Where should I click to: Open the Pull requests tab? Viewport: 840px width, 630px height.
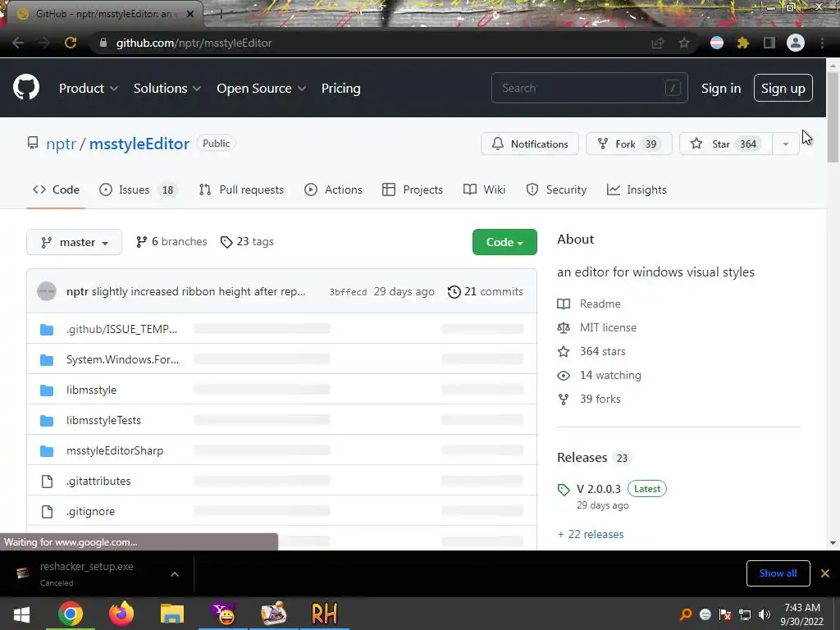click(241, 189)
